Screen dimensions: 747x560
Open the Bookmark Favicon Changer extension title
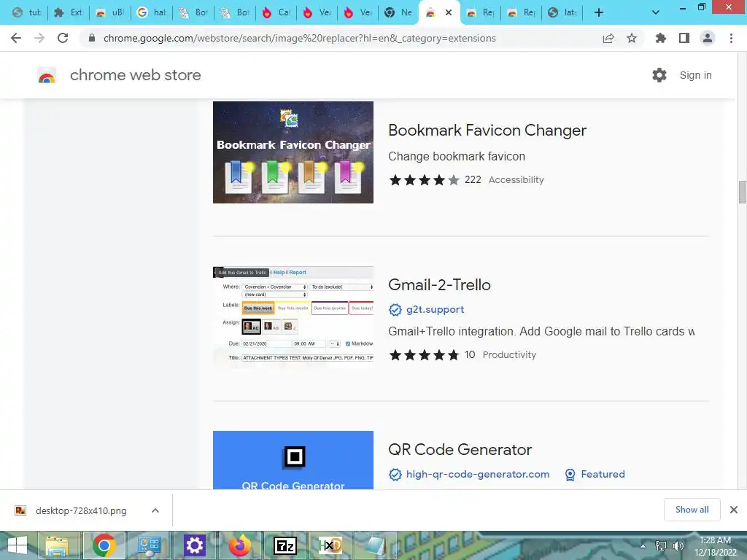pos(487,131)
